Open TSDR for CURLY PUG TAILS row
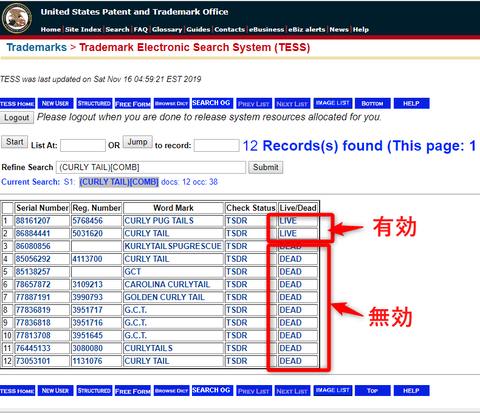This screenshot has width=480, height=413. [x=237, y=221]
